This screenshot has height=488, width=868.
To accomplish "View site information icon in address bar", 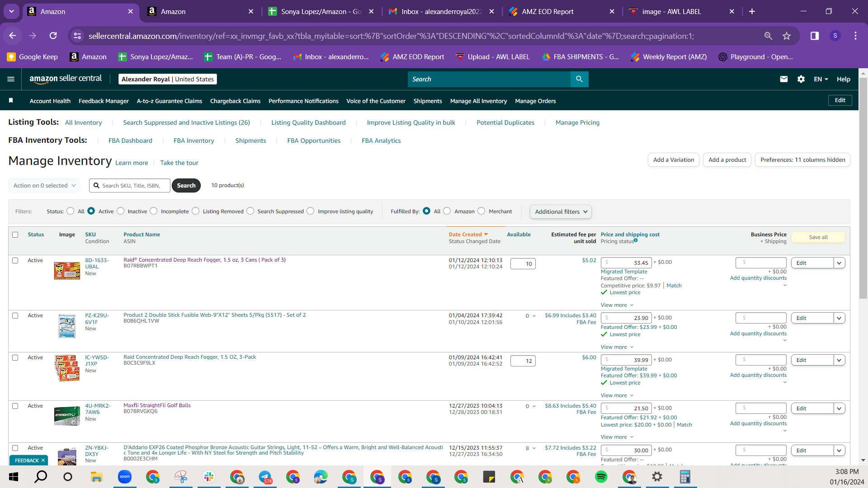I will (x=78, y=36).
